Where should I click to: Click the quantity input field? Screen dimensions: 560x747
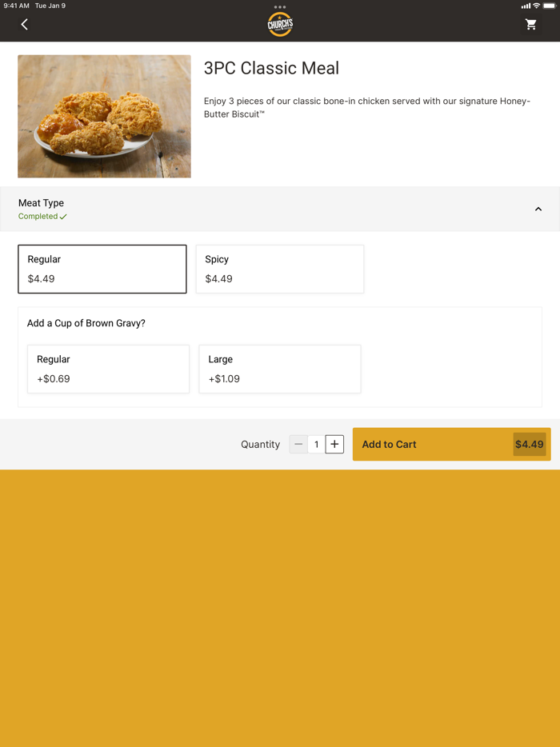[x=316, y=444]
